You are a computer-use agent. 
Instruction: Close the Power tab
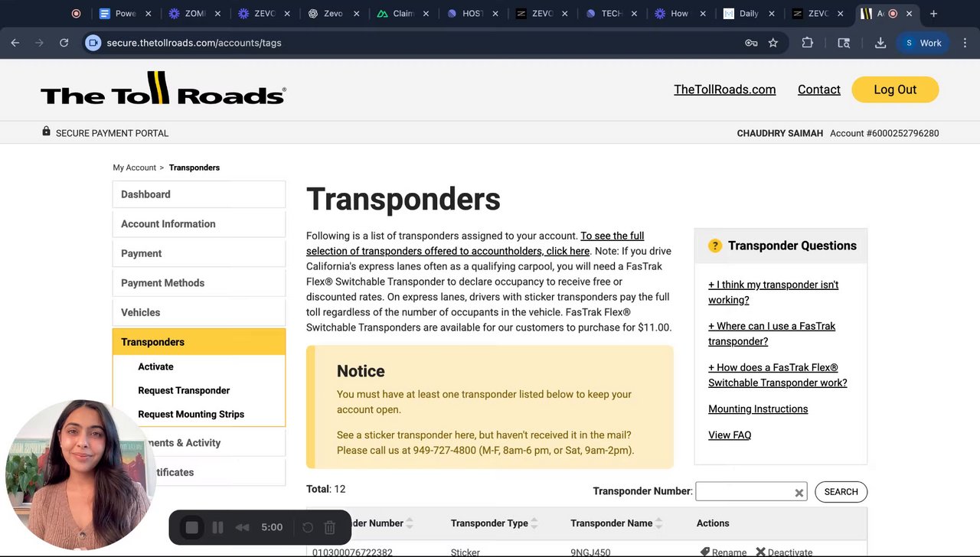coord(149,13)
